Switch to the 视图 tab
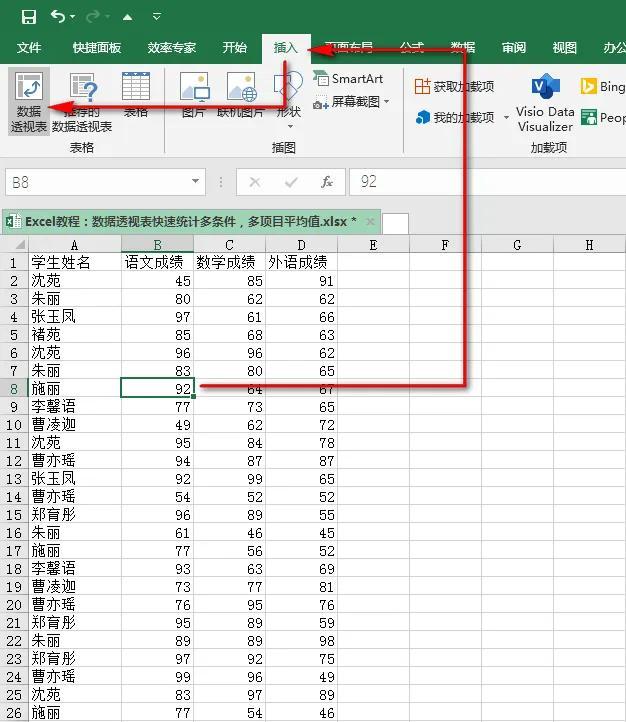The height and width of the screenshot is (722, 626). [x=564, y=47]
